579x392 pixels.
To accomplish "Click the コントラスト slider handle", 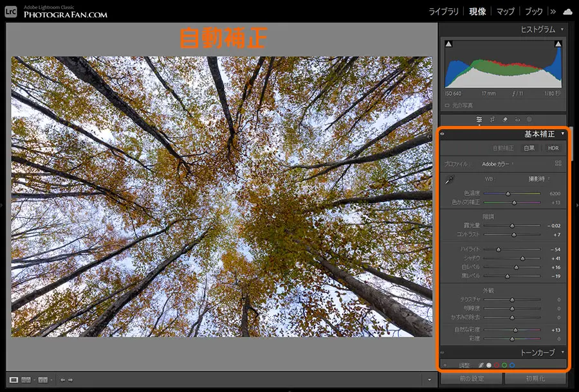I will click(513, 235).
